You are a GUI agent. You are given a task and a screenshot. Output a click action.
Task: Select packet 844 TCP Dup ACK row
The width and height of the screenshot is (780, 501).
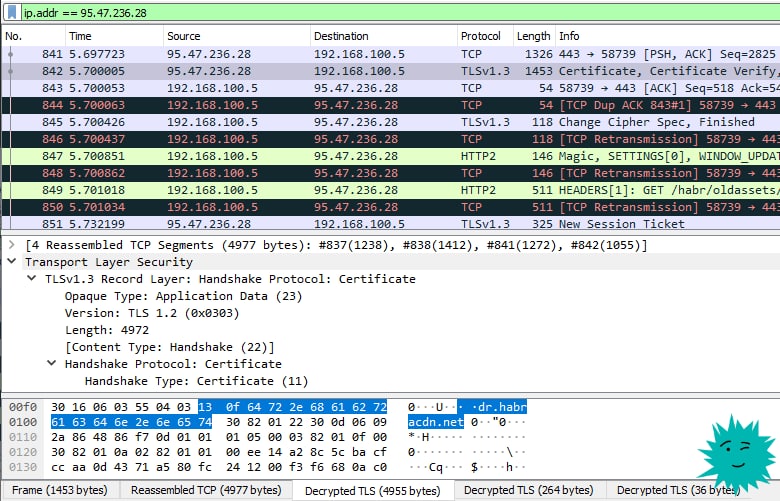[x=390, y=105]
